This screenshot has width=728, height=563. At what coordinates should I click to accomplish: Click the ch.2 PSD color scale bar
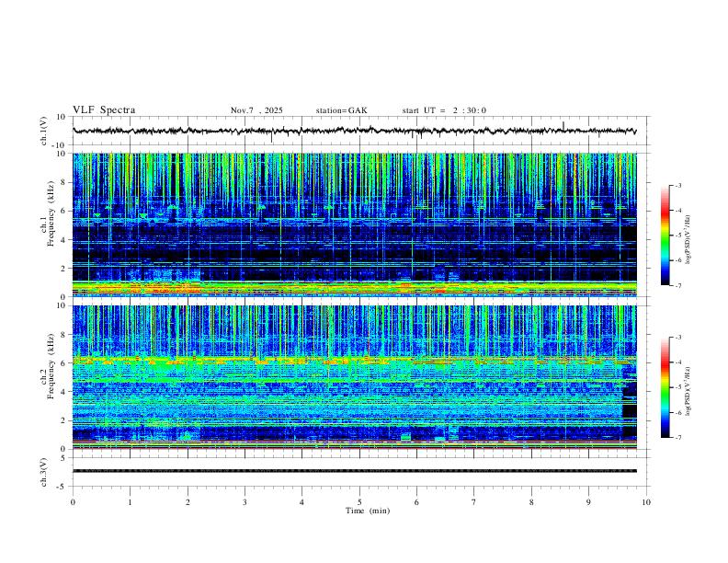click(x=665, y=387)
